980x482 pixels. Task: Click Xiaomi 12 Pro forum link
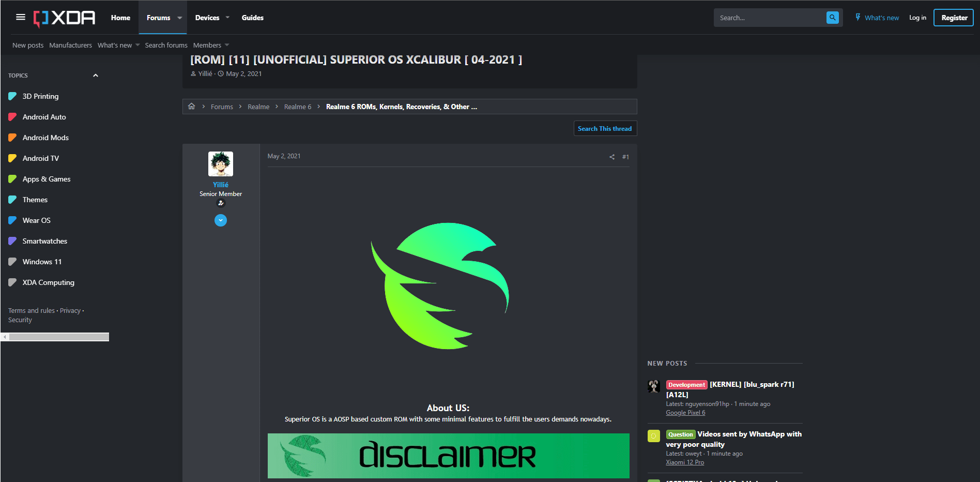coord(685,462)
